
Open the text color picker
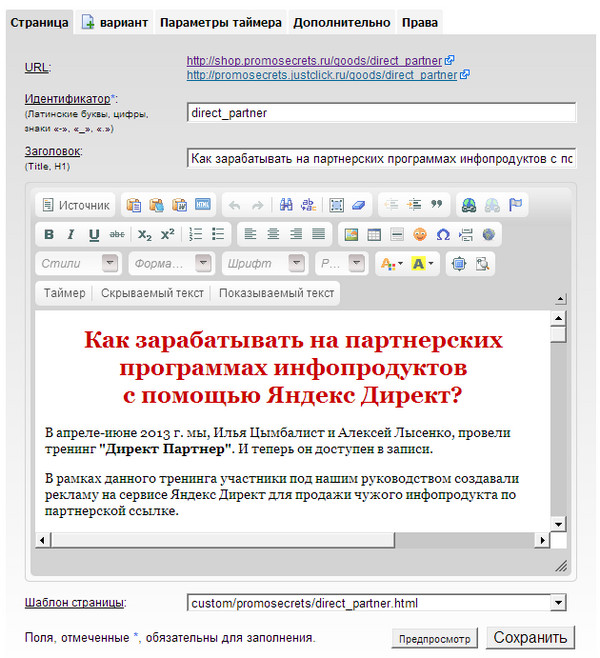click(x=391, y=264)
